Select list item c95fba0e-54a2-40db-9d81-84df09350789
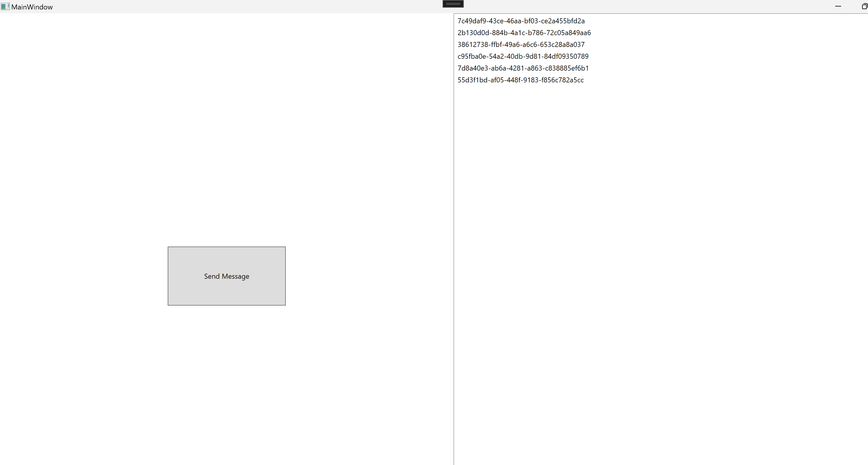The image size is (868, 465). 523,56
